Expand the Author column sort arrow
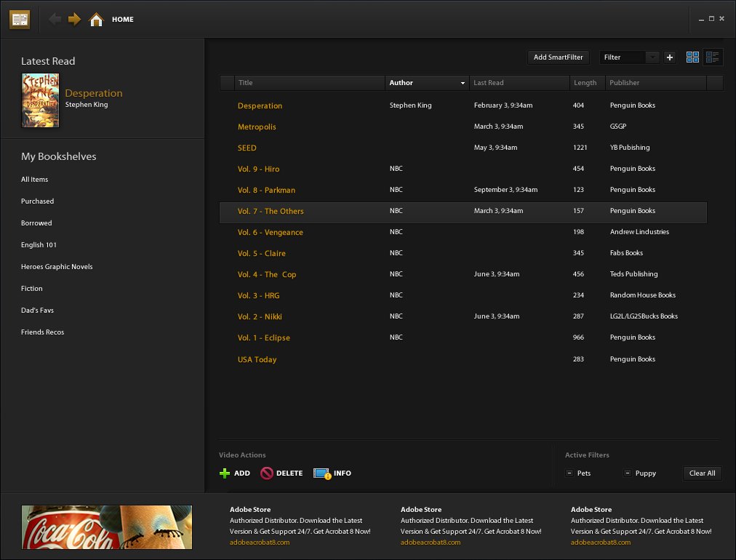The height and width of the screenshot is (560, 736). 463,84
